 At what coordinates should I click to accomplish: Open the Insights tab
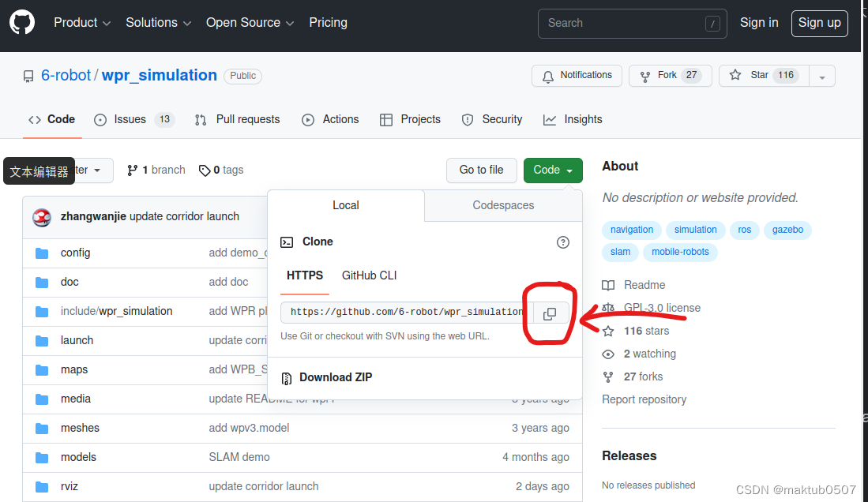[573, 119]
